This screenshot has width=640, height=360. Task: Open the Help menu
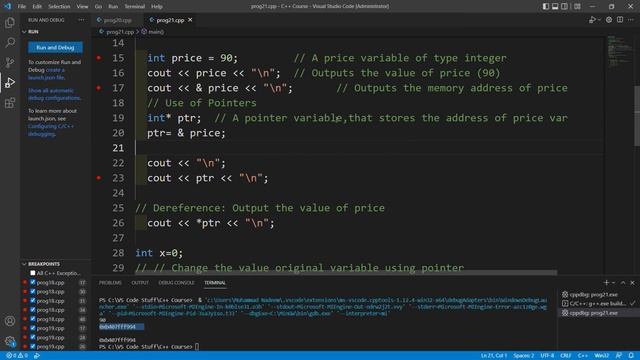(x=157, y=6)
